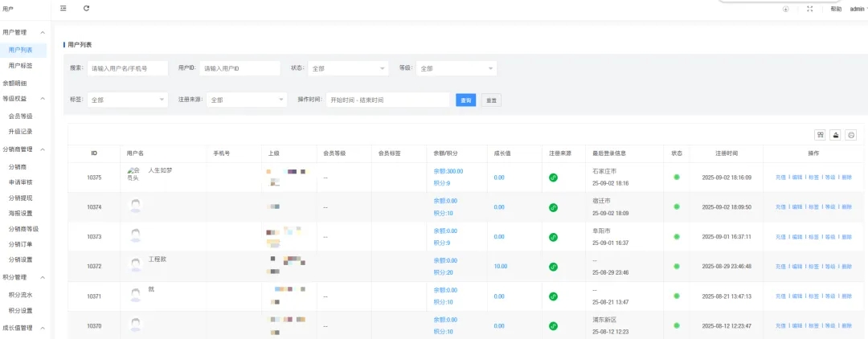The height and width of the screenshot is (339, 868).
Task: Click the status indicator for user 10372
Action: coord(676,266)
